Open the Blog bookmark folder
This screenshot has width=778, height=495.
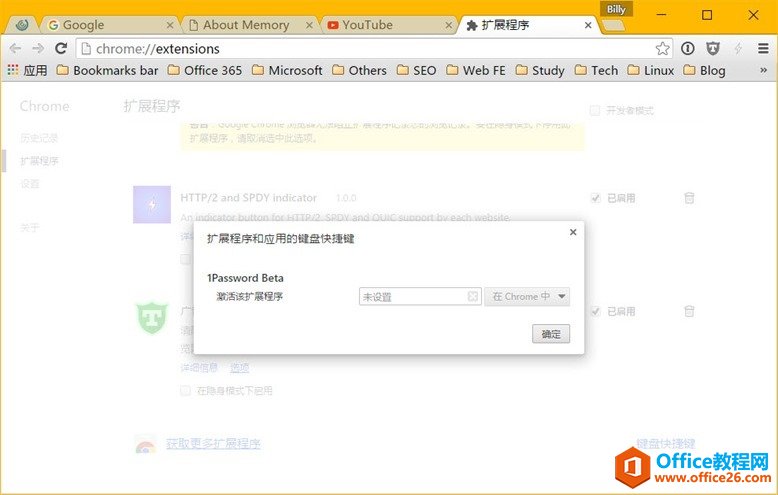[704, 70]
